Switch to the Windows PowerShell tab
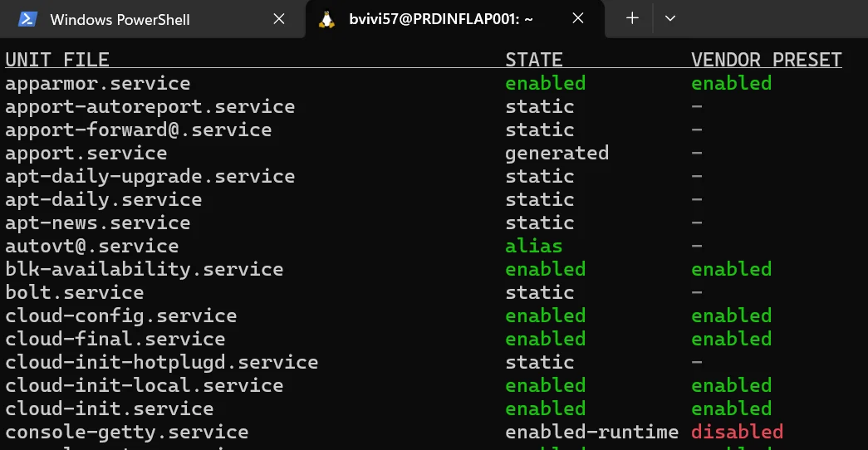The width and height of the screenshot is (868, 450). click(152, 19)
